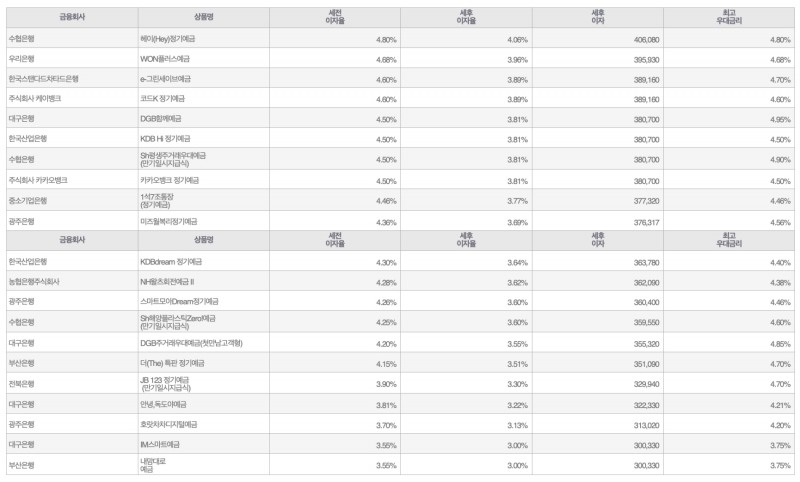This screenshot has height=482, width=800.
Task: Click the 헤이(Hey)정기예금 product name
Action: [x=168, y=39]
